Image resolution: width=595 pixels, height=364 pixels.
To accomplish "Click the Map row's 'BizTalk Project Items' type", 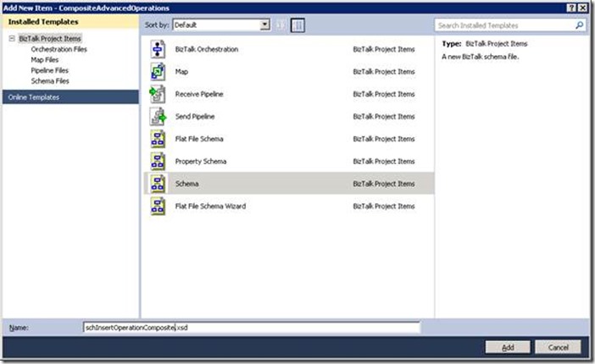I will [x=384, y=72].
